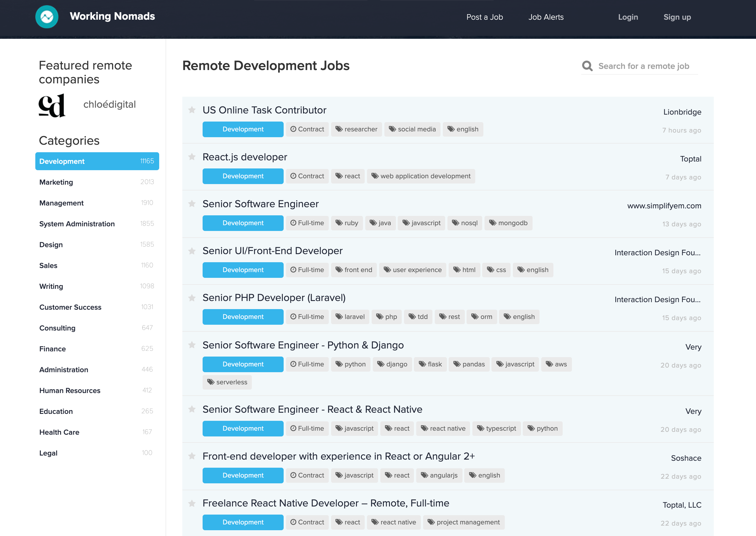The width and height of the screenshot is (756, 536).
Task: Open the System Administration category
Action: point(77,224)
